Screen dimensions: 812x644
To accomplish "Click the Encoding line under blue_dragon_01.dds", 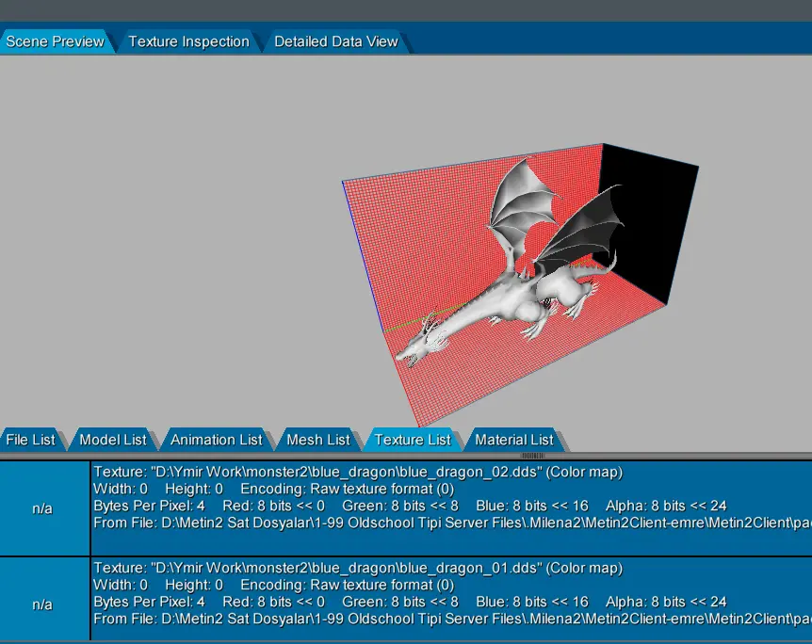I will 273,585.
